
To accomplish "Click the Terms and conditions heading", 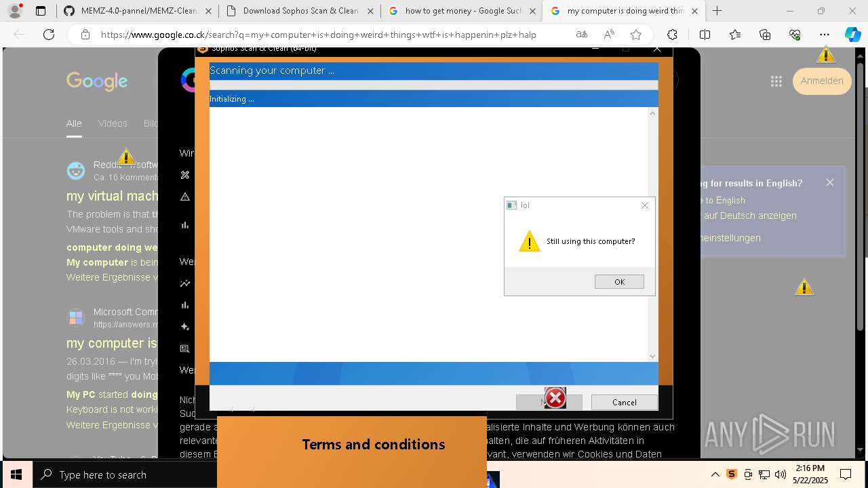I will pos(374,445).
